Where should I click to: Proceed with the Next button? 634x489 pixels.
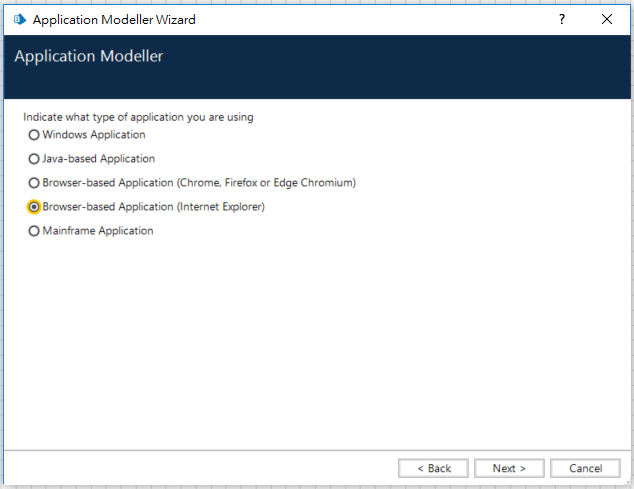[x=509, y=468]
